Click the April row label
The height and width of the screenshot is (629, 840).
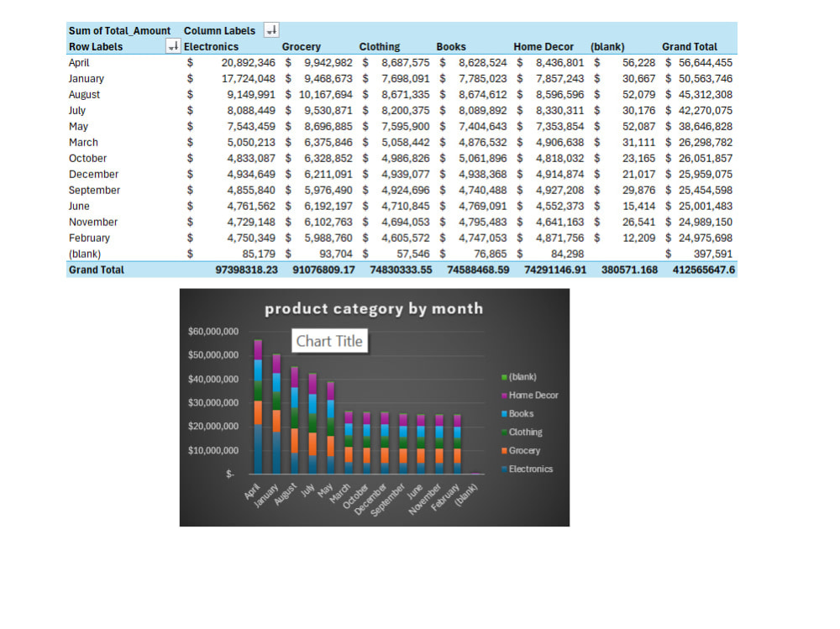[79, 63]
